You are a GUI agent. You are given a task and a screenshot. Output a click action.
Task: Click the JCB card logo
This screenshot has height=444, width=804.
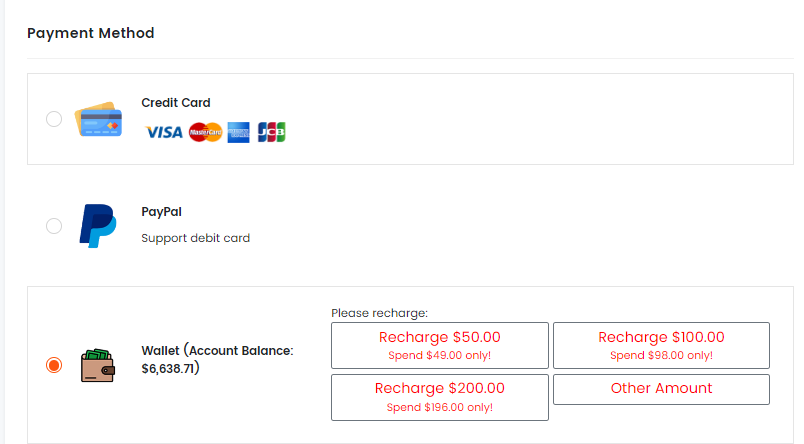click(x=271, y=132)
